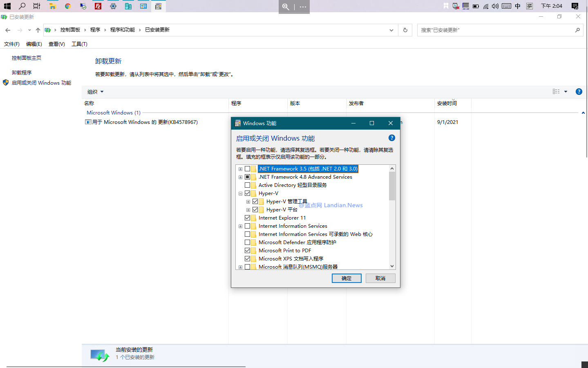Uncheck Microsoft Print to PDF
Viewport: 588px width, 368px height.
(x=247, y=251)
